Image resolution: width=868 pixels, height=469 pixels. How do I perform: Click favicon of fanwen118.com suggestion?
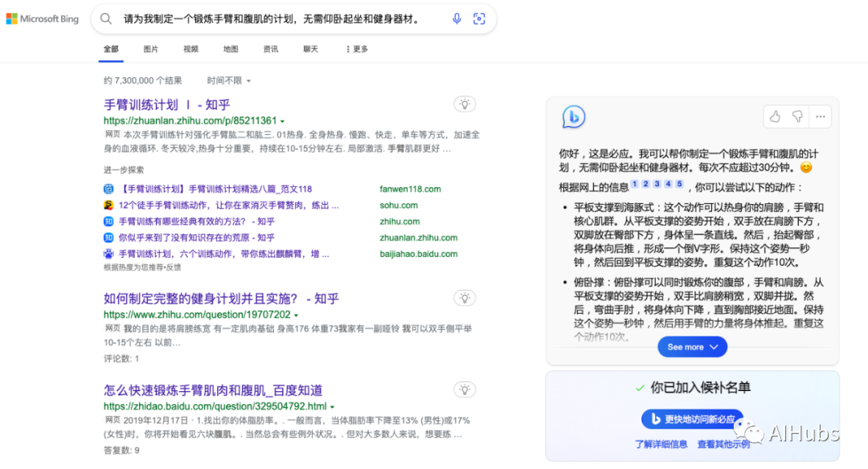(108, 190)
